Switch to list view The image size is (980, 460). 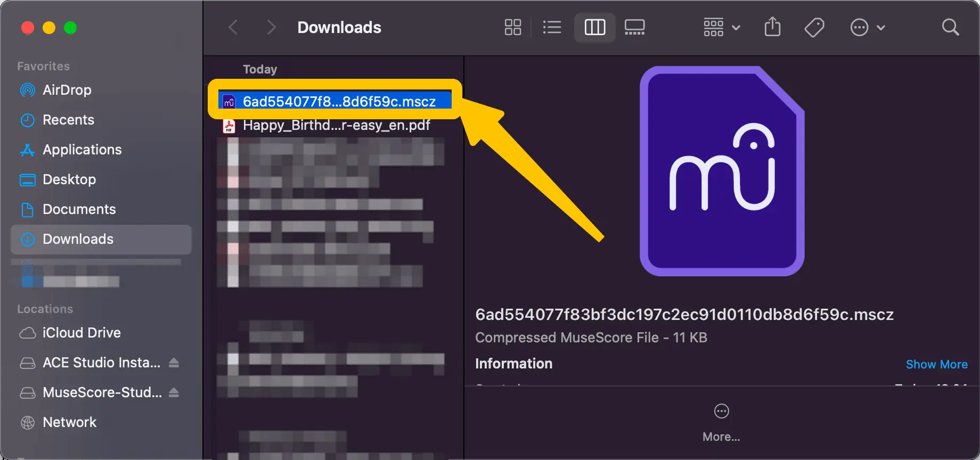(552, 27)
